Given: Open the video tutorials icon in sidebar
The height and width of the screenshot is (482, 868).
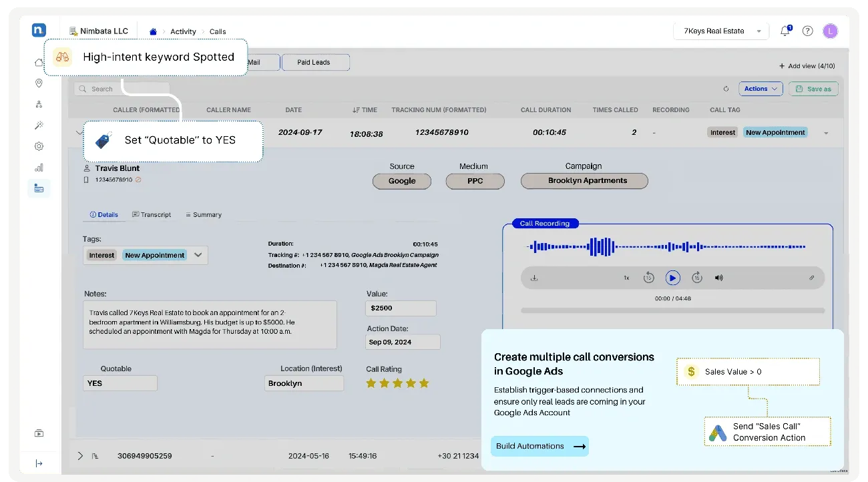Looking at the screenshot, I should (39, 433).
